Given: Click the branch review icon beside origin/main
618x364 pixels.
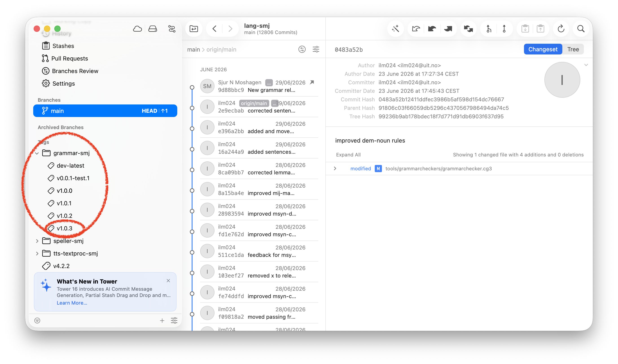Looking at the screenshot, I should pos(302,49).
